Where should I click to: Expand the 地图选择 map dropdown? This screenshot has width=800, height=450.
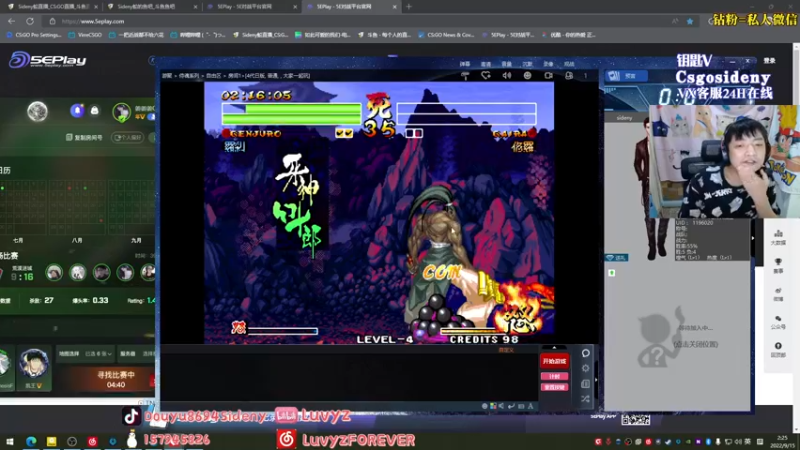pyautogui.click(x=85, y=354)
